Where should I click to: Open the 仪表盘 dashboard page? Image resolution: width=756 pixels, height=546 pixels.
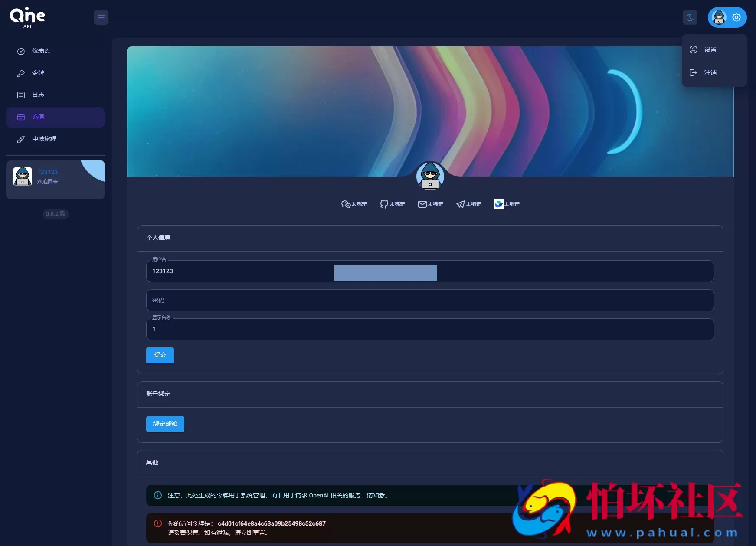coord(41,51)
